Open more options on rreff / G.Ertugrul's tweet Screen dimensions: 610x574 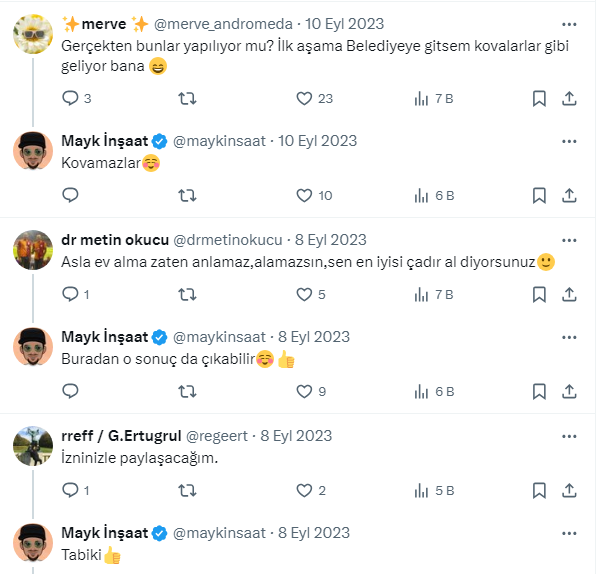click(569, 436)
